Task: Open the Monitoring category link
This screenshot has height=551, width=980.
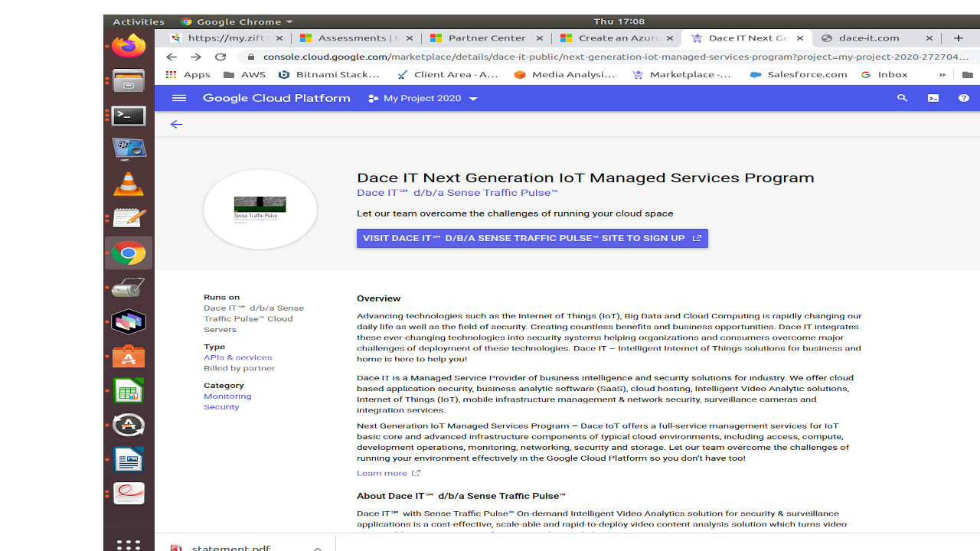Action: point(227,396)
